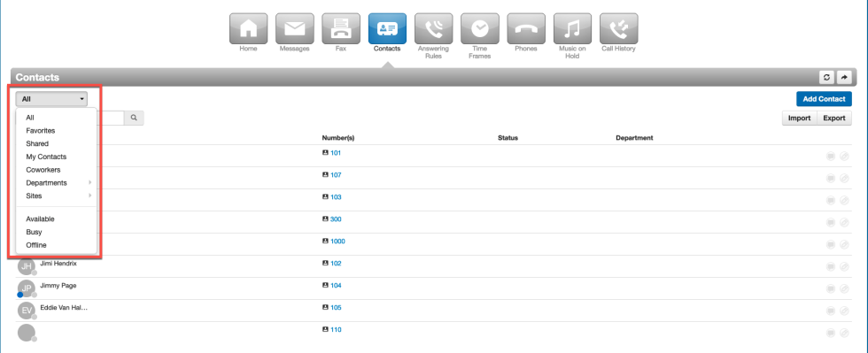Click the edit icon in row 110
This screenshot has height=353, width=868.
[844, 333]
